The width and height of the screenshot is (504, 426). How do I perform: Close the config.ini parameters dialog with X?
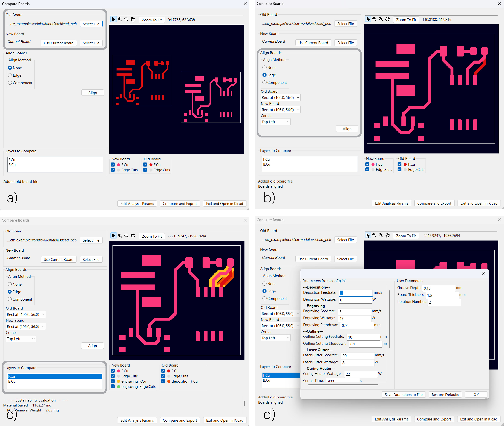point(483,273)
